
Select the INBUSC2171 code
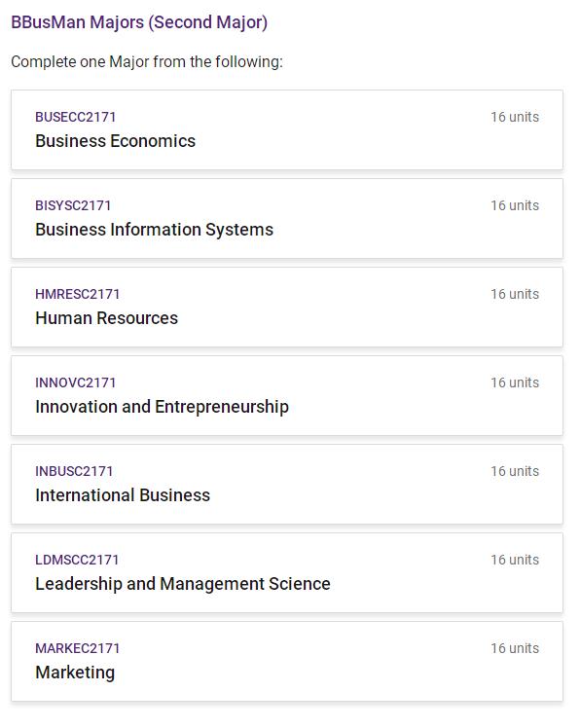tap(74, 472)
